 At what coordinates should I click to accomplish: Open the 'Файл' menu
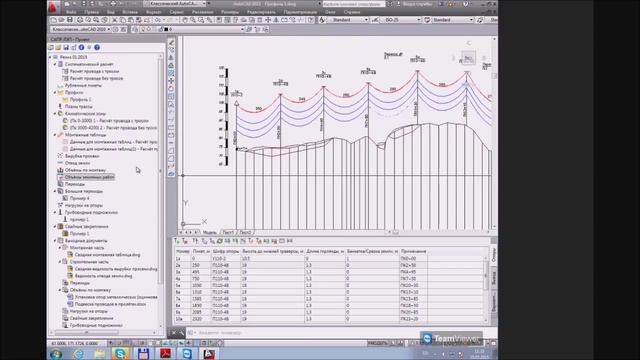(71, 12)
